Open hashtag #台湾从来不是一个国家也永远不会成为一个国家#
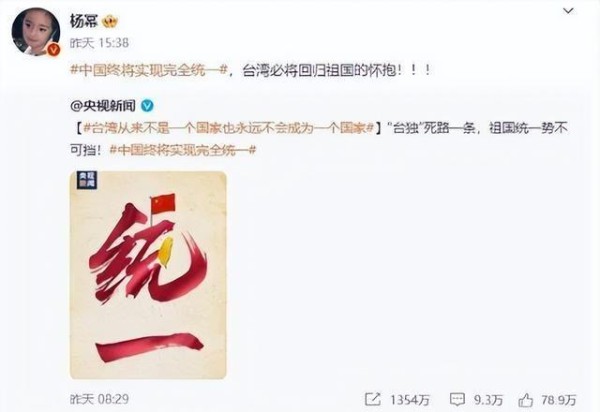 228,129
